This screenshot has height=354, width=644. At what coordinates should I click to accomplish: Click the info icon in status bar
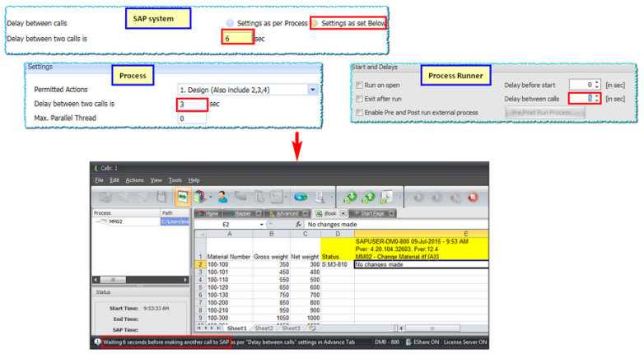click(x=98, y=342)
